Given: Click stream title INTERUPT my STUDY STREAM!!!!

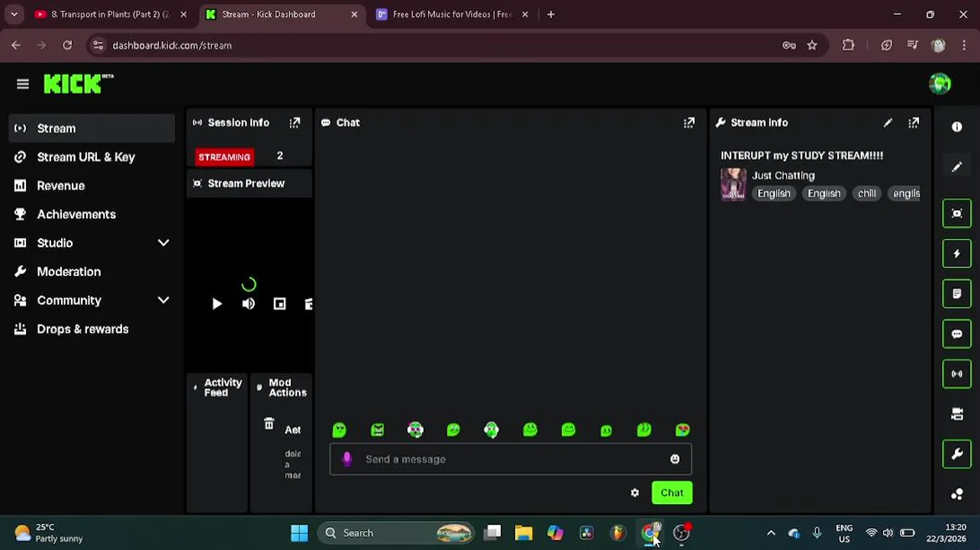Looking at the screenshot, I should coord(801,155).
